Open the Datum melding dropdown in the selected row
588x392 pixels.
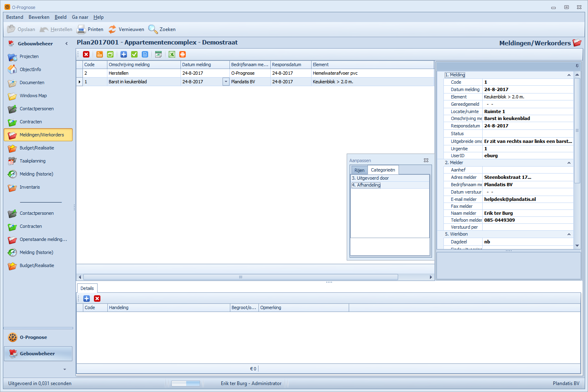pos(226,82)
